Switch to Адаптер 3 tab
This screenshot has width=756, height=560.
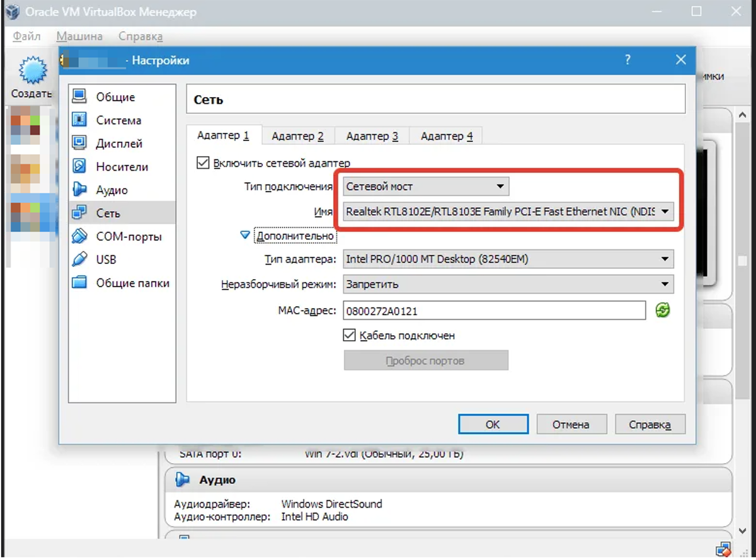(x=372, y=135)
